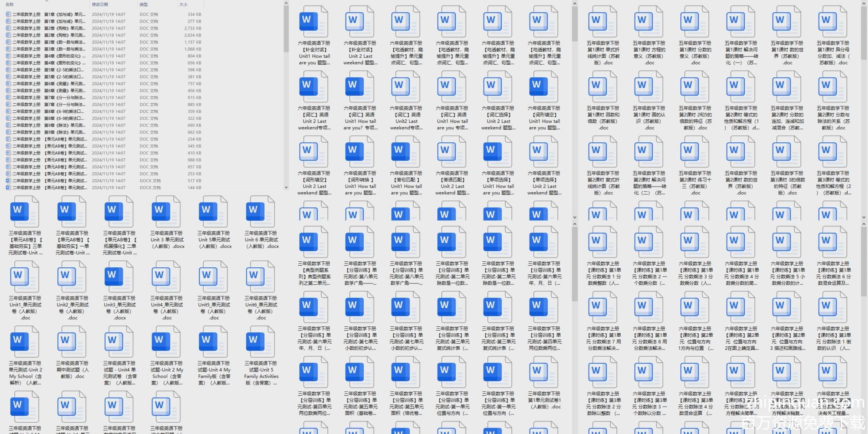Select the 二年级数学上册 row sized 988 KB
The image size is (868, 434).
(104, 160)
